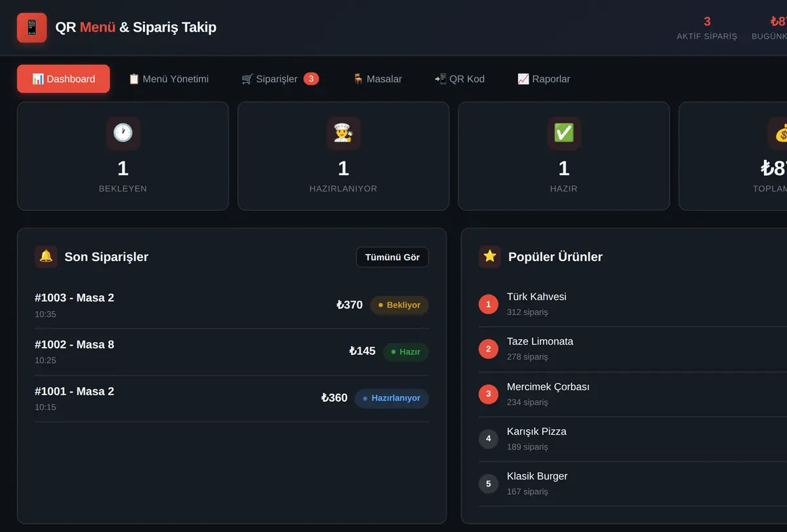This screenshot has height=532, width=787.
Task: Click rank 3 badge next to Mercimek Çorbası
Action: [x=489, y=394]
